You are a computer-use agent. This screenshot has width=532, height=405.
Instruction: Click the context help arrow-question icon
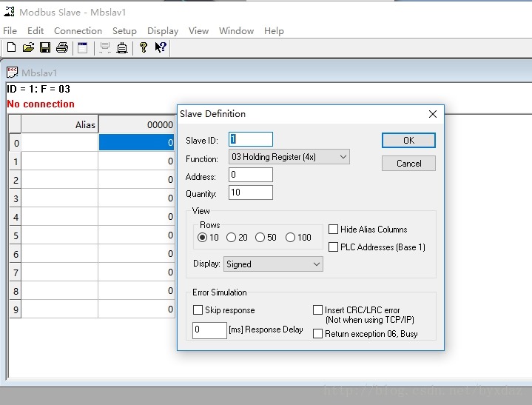click(160, 48)
